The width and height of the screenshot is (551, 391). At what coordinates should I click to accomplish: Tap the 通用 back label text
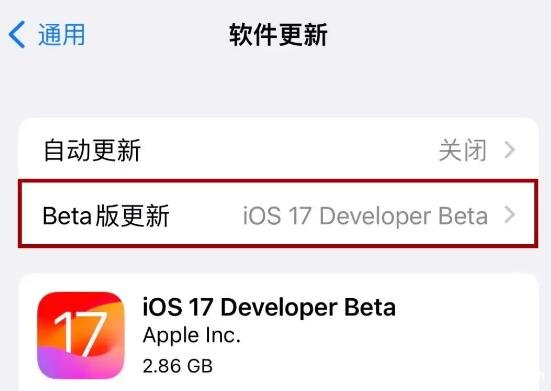coord(61,34)
